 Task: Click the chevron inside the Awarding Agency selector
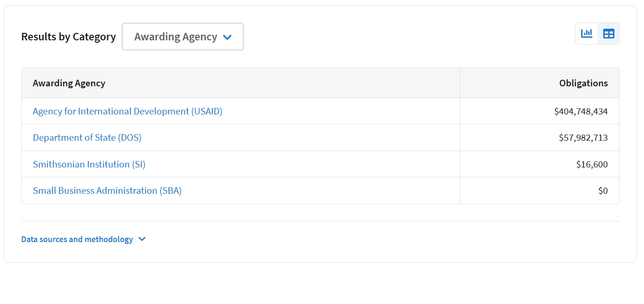click(227, 37)
